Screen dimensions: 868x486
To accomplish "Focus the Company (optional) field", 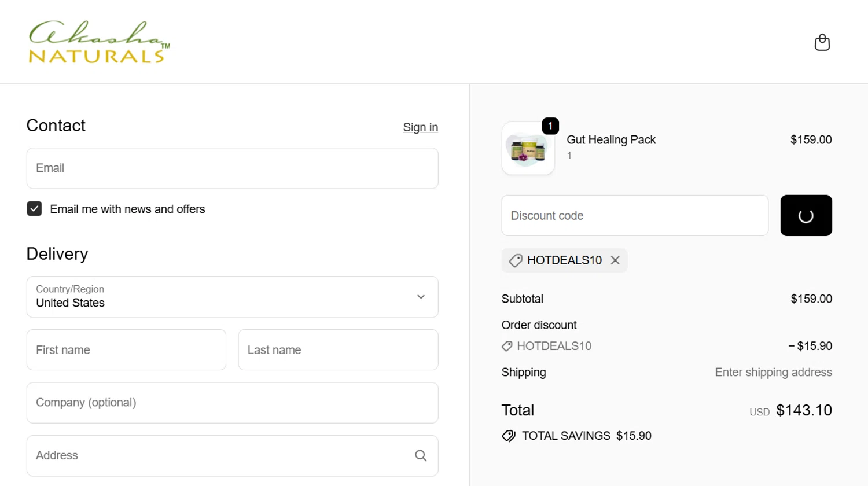I will (232, 403).
